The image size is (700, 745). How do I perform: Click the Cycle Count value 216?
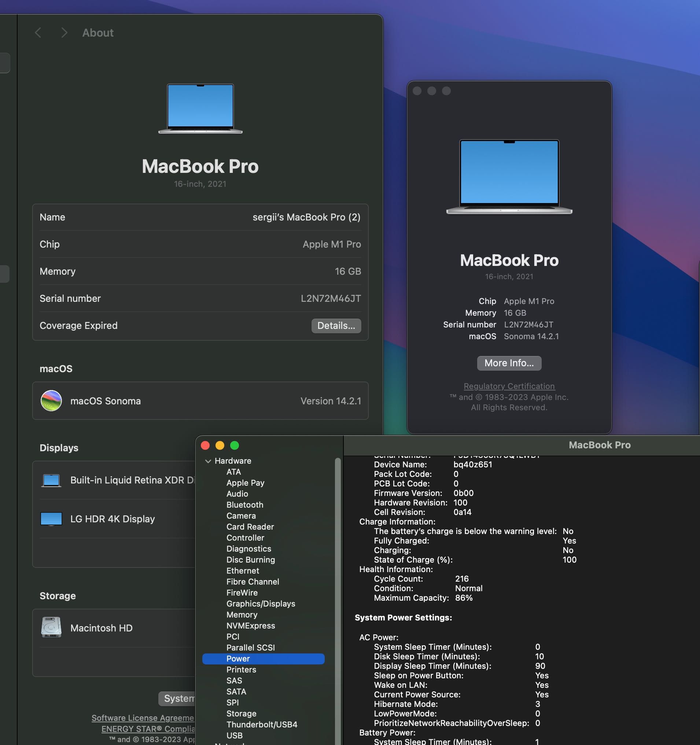coord(462,579)
